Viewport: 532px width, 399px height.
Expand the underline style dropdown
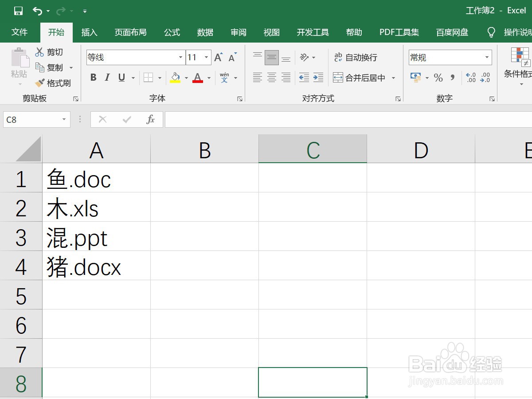133,78
